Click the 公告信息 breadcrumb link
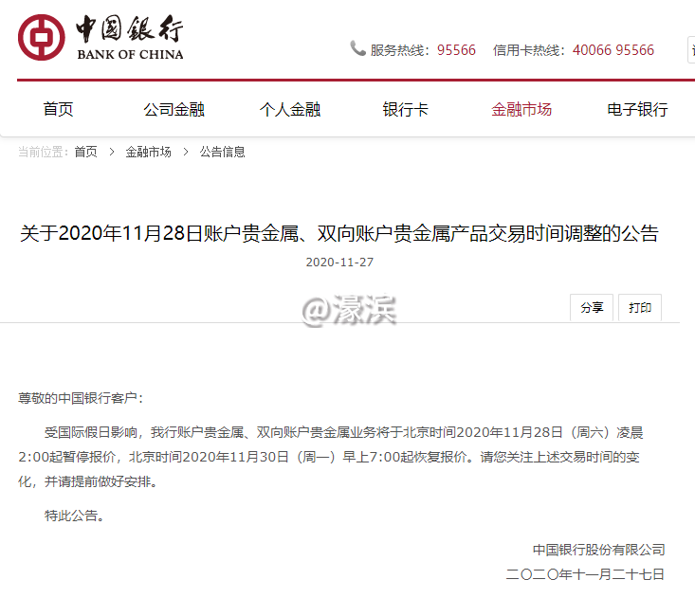The width and height of the screenshot is (695, 616). pyautogui.click(x=222, y=152)
